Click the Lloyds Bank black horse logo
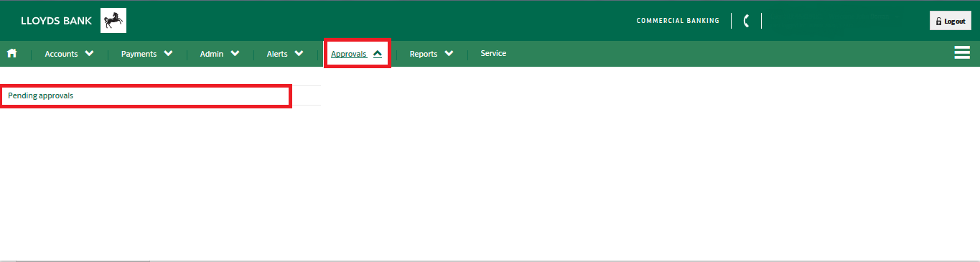This screenshot has height=262, width=980. click(113, 21)
